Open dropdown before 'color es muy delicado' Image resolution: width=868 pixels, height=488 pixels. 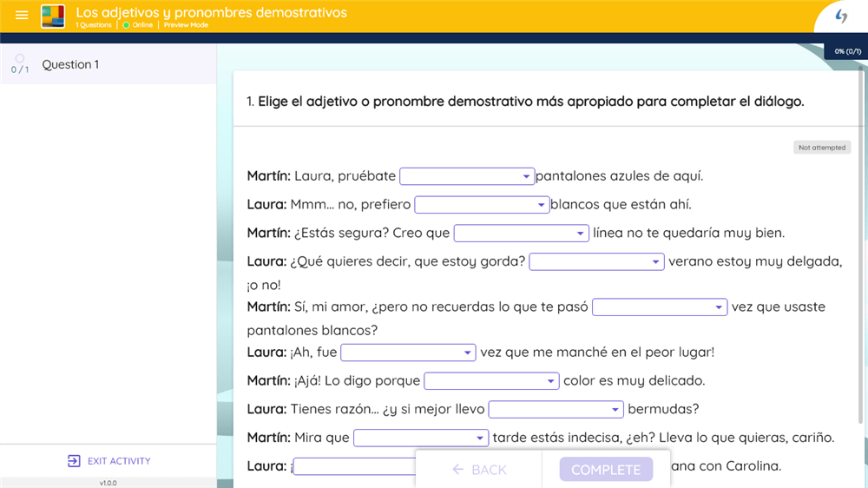click(491, 381)
